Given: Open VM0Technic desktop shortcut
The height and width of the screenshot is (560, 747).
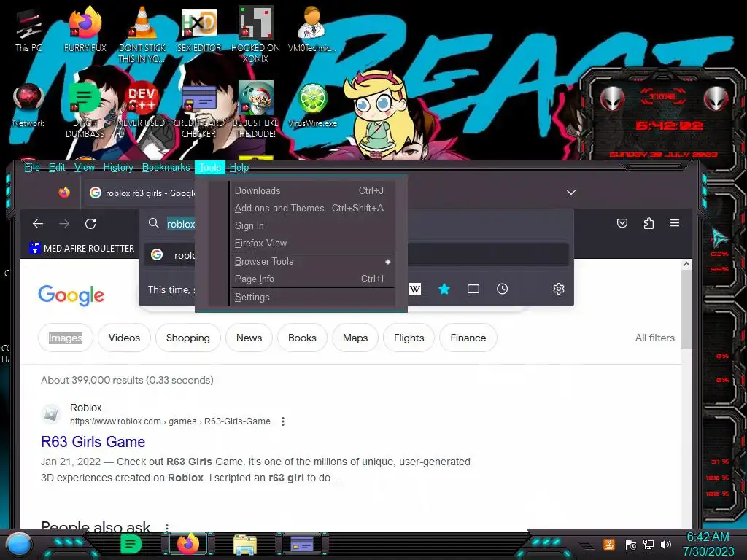Looking at the screenshot, I should [312, 29].
